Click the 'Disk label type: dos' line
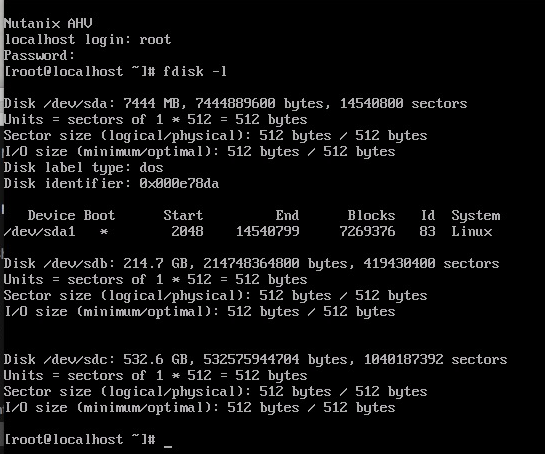Image resolution: width=545 pixels, height=454 pixels. (83, 168)
